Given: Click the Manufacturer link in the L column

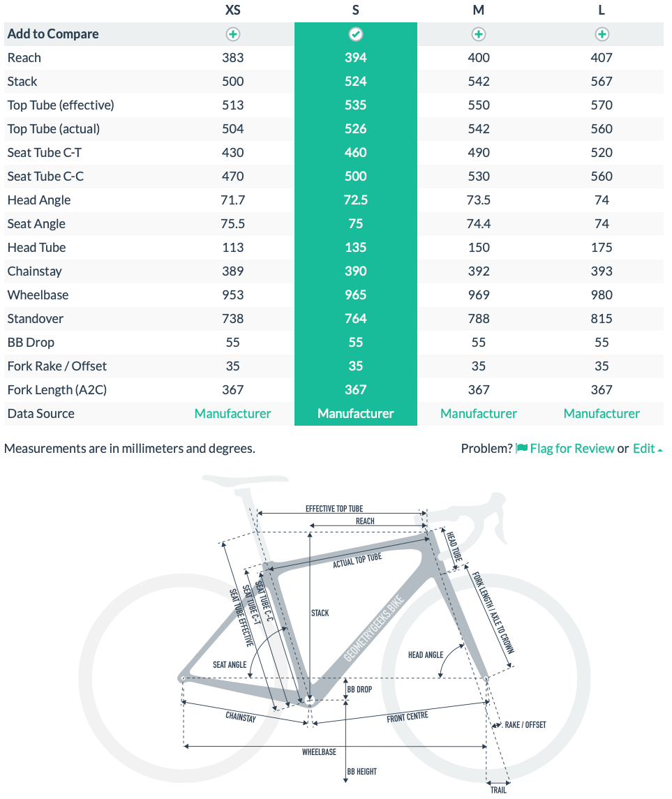Looking at the screenshot, I should click(x=601, y=413).
